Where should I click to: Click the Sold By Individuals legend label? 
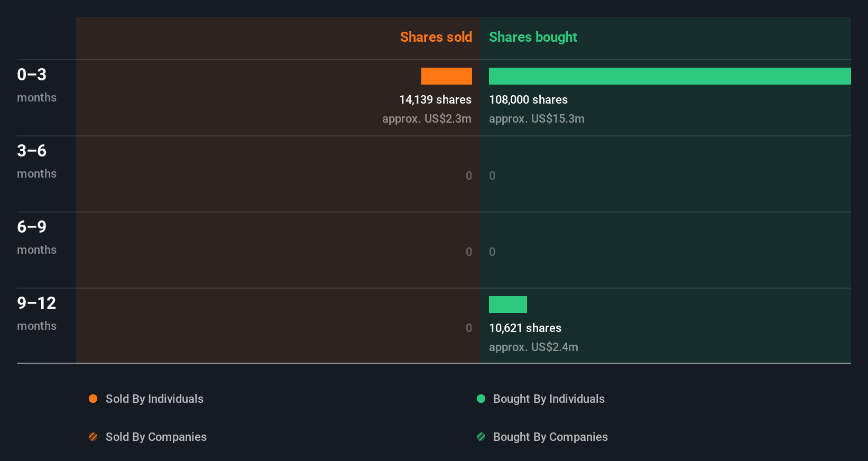(x=154, y=399)
